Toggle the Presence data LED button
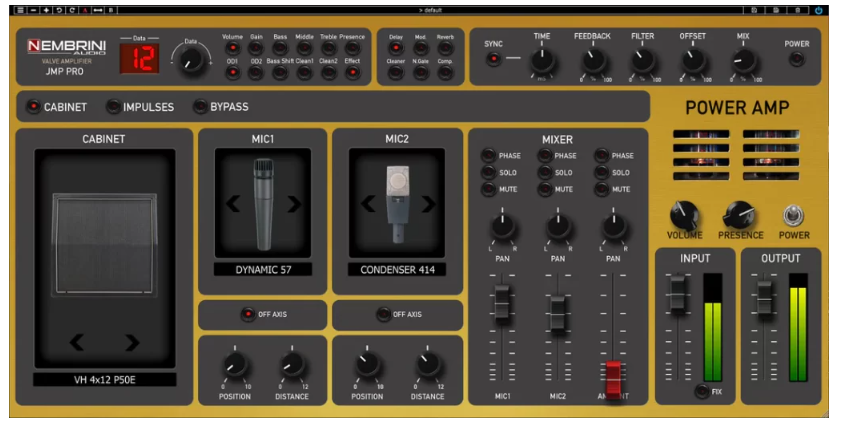841x428 pixels. 352,48
